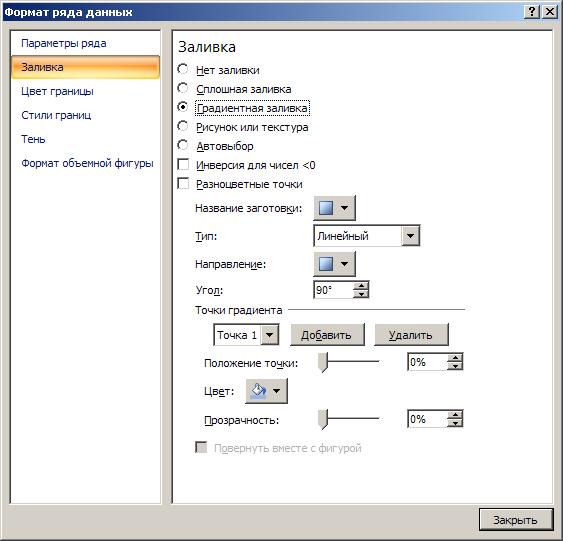Image resolution: width=563 pixels, height=541 pixels.
Task: Increase Прозрачность with up arrow
Action: click(455, 415)
